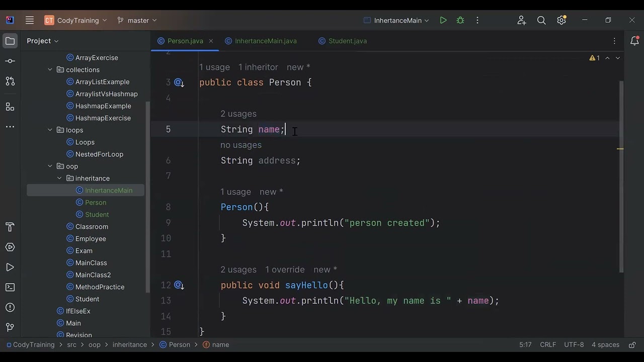Collapse the oop folder
644x362 pixels.
pos(50,166)
